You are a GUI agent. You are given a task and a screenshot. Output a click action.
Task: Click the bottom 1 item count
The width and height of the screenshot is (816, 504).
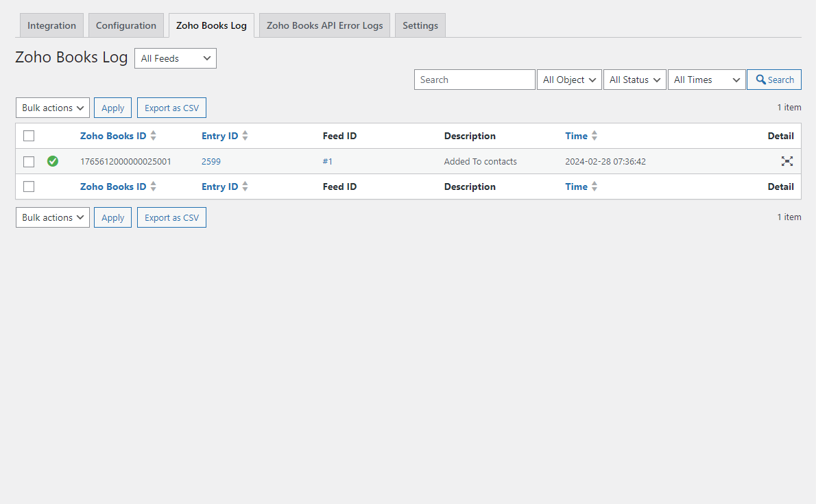click(x=789, y=217)
